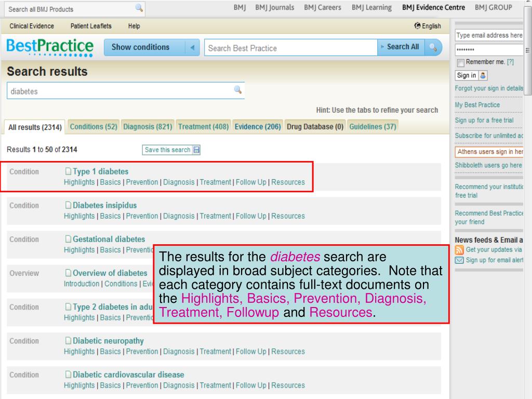Click the magnifier button beside Search All
Image resolution: width=532 pixels, height=399 pixels.
pos(433,47)
